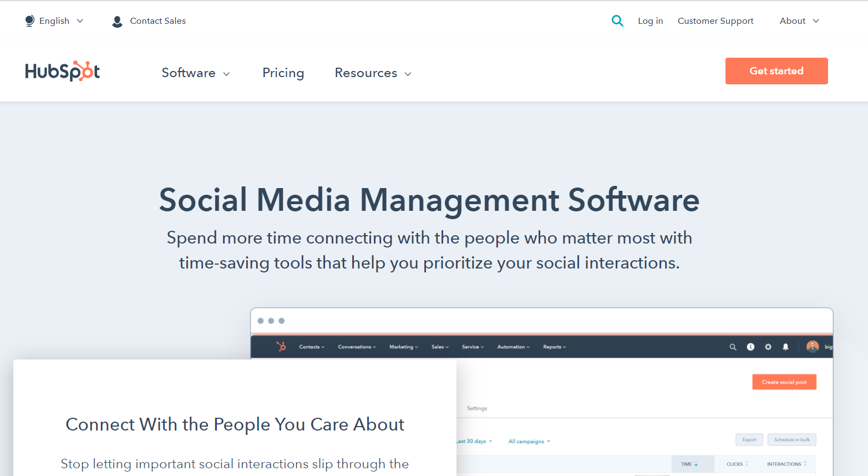The width and height of the screenshot is (868, 476).
Task: Open Sales menu in app navbar
Action: [440, 347]
